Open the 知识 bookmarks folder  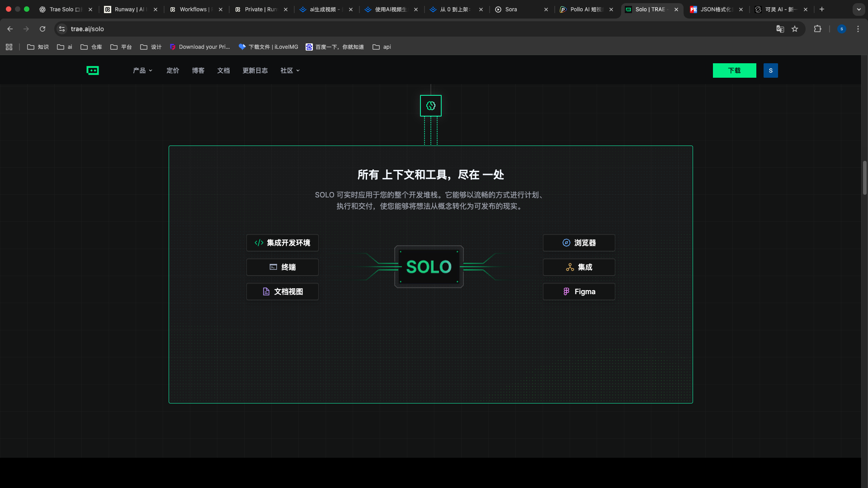[38, 47]
